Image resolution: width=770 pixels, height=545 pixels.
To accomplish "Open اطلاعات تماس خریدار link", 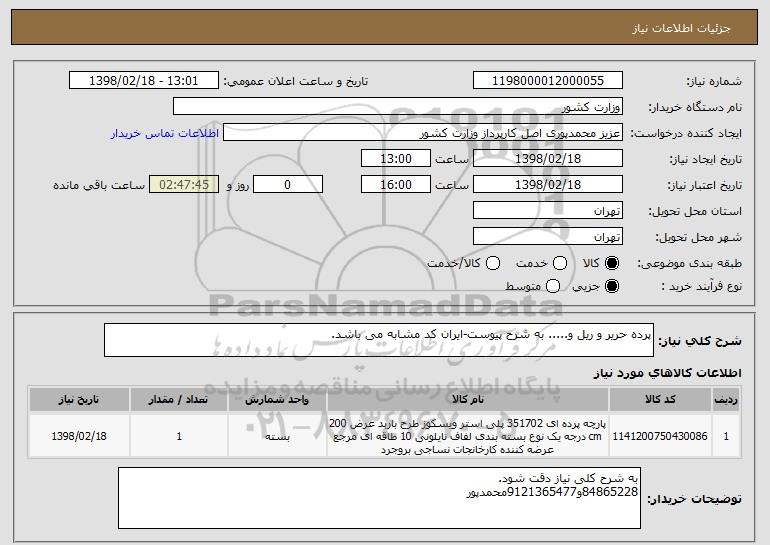I will (x=165, y=133).
